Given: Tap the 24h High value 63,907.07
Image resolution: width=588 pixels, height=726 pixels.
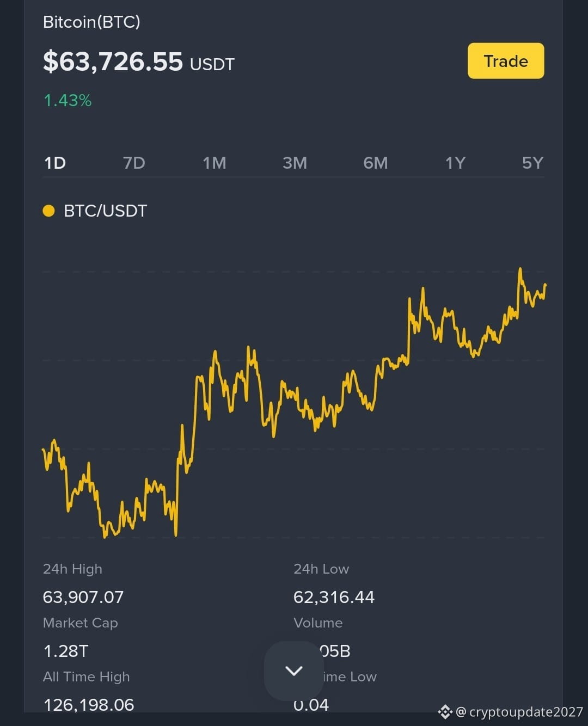Looking at the screenshot, I should 83,597.
